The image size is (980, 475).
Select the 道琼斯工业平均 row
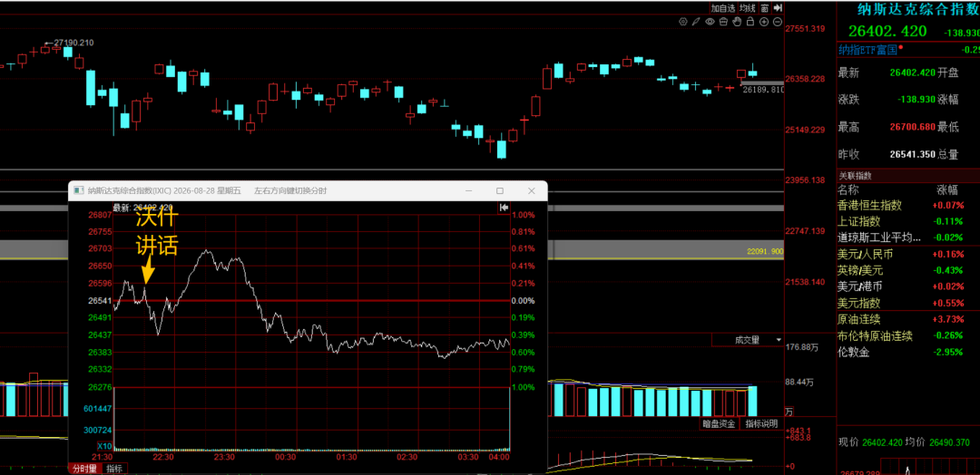(x=907, y=237)
